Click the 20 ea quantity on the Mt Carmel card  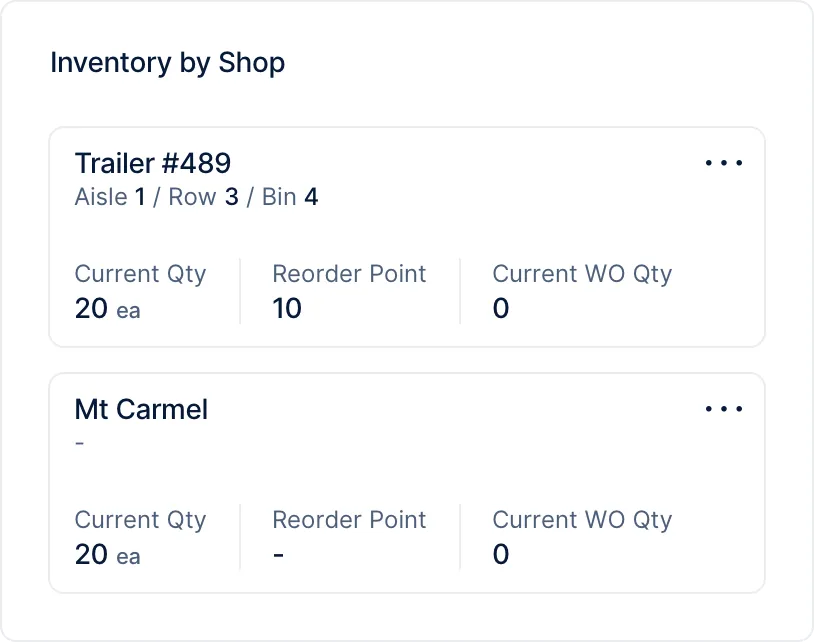tap(104, 555)
